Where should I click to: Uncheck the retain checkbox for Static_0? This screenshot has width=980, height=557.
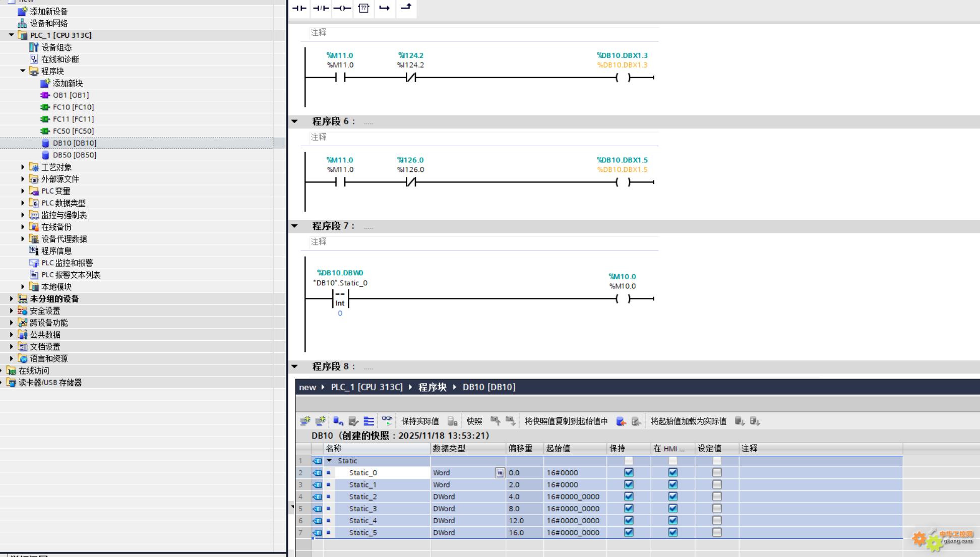629,473
